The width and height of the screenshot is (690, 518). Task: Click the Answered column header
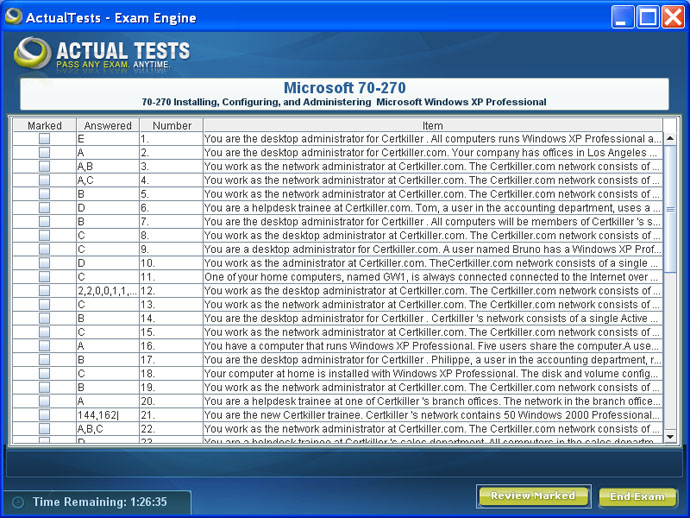pos(108,125)
